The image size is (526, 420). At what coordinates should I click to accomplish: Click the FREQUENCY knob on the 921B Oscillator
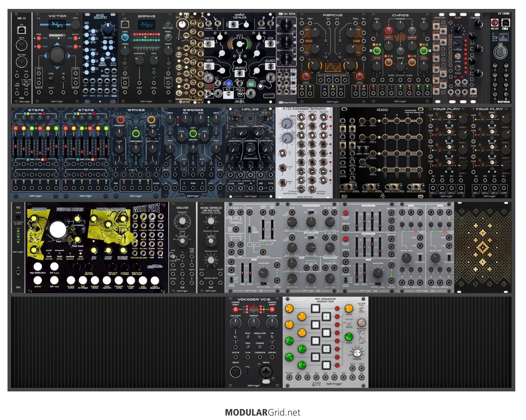click(x=182, y=222)
